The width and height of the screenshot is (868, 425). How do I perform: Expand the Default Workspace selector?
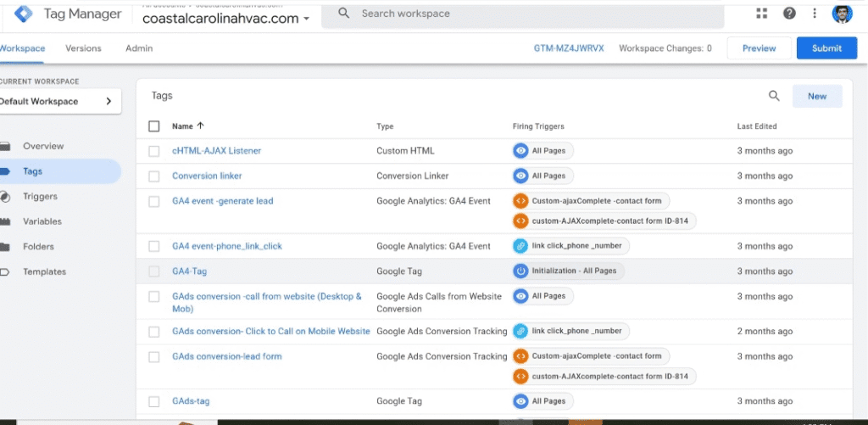click(x=60, y=102)
